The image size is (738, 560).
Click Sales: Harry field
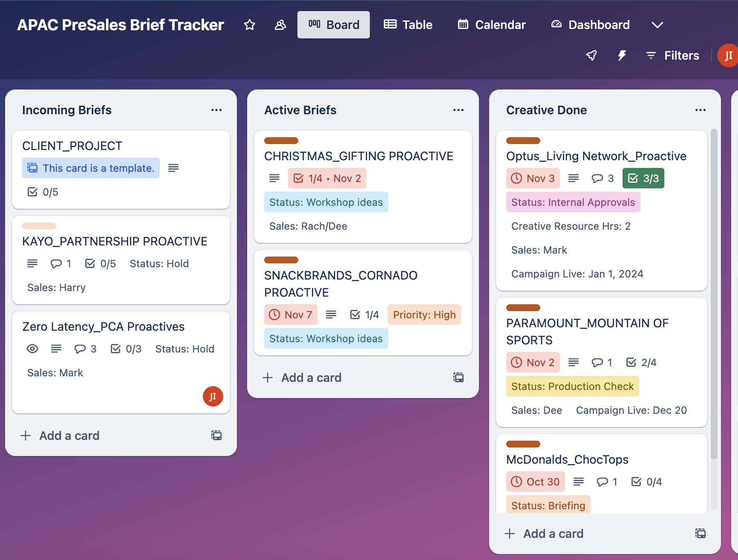point(57,287)
